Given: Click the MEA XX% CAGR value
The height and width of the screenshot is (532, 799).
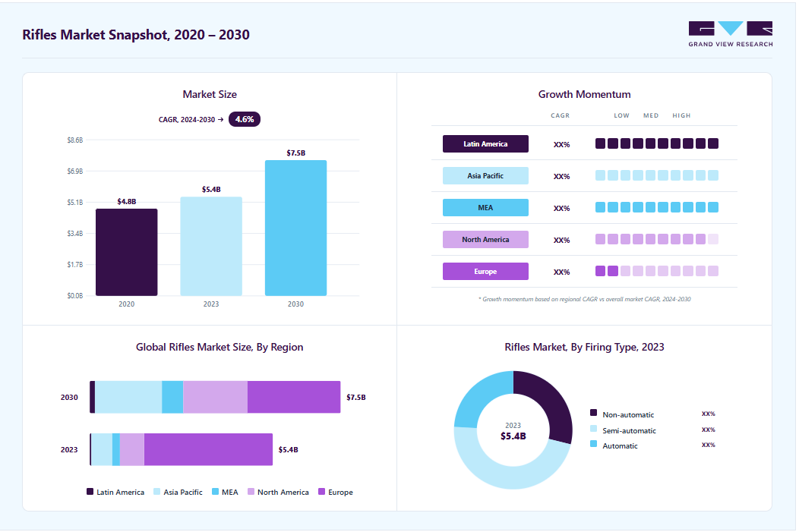Looking at the screenshot, I should [561, 208].
